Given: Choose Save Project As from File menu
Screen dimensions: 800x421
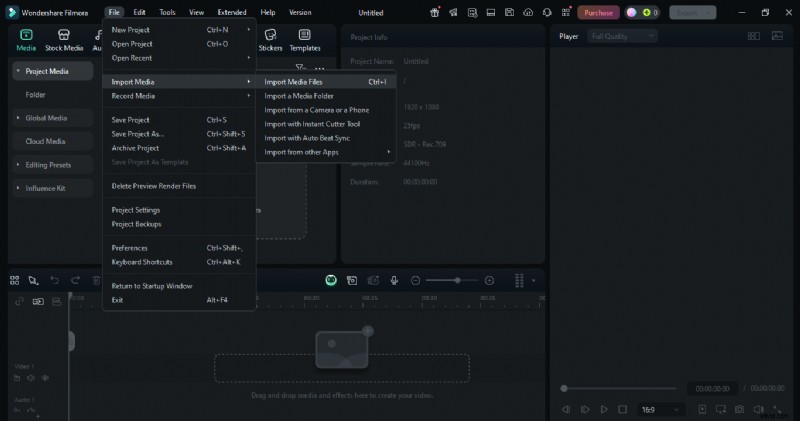Looking at the screenshot, I should 138,134.
